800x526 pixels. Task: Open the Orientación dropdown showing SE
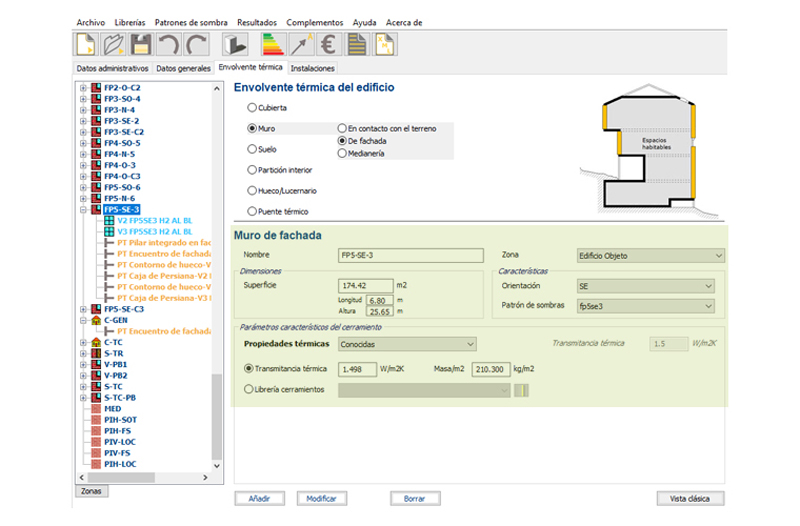pos(645,286)
